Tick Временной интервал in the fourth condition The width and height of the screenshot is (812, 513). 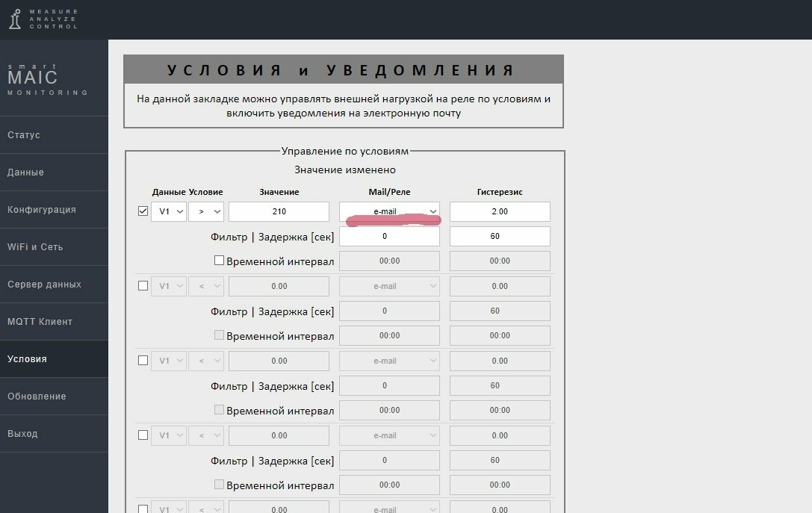point(219,484)
